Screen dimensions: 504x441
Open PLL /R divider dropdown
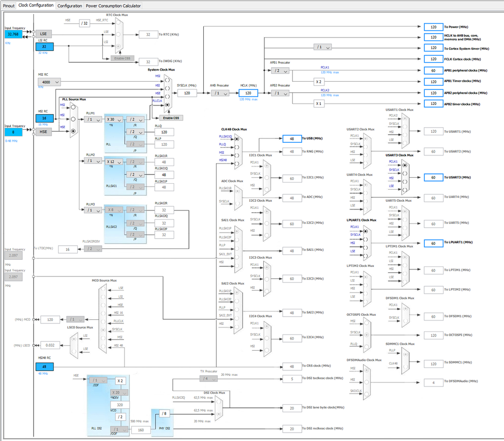point(135,119)
